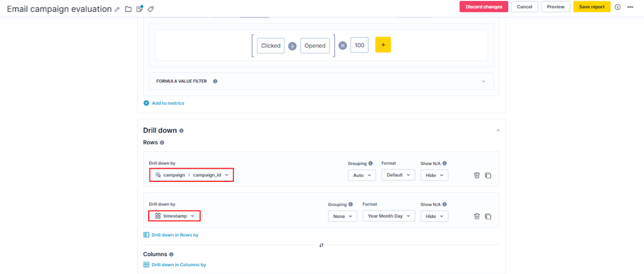The width and height of the screenshot is (644, 274).
Task: Click the Save report button
Action: (591, 7)
